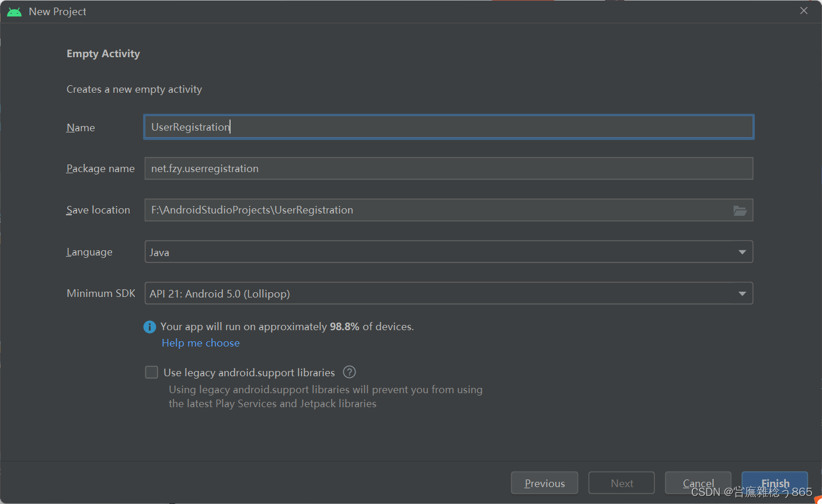Browse save location with folder icon
822x504 pixels.
click(740, 211)
